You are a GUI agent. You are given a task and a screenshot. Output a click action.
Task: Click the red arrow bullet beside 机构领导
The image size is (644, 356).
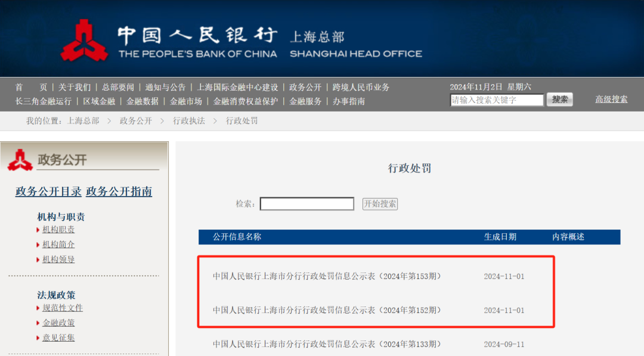point(38,260)
